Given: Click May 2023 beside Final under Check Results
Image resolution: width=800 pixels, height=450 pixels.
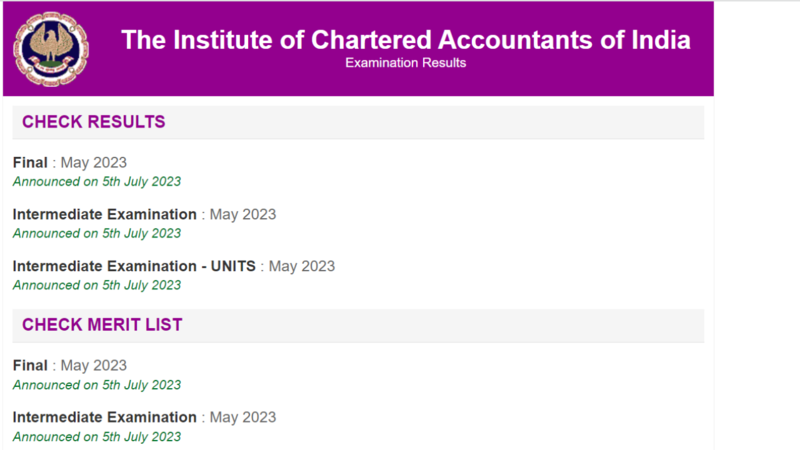Looking at the screenshot, I should (x=94, y=162).
